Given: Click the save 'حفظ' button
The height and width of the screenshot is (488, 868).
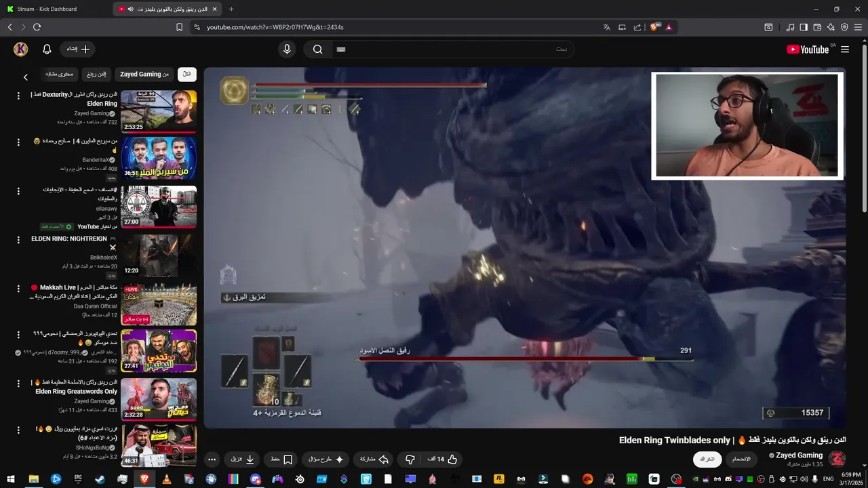Looking at the screenshot, I should point(281,460).
